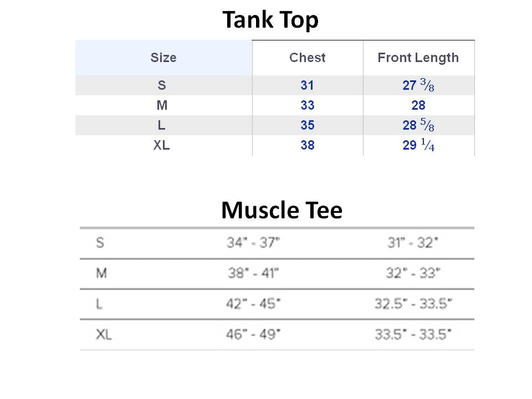Viewport: 532px width, 399px height.
Task: Select the 42" - 45" measurement
Action: coord(253,303)
